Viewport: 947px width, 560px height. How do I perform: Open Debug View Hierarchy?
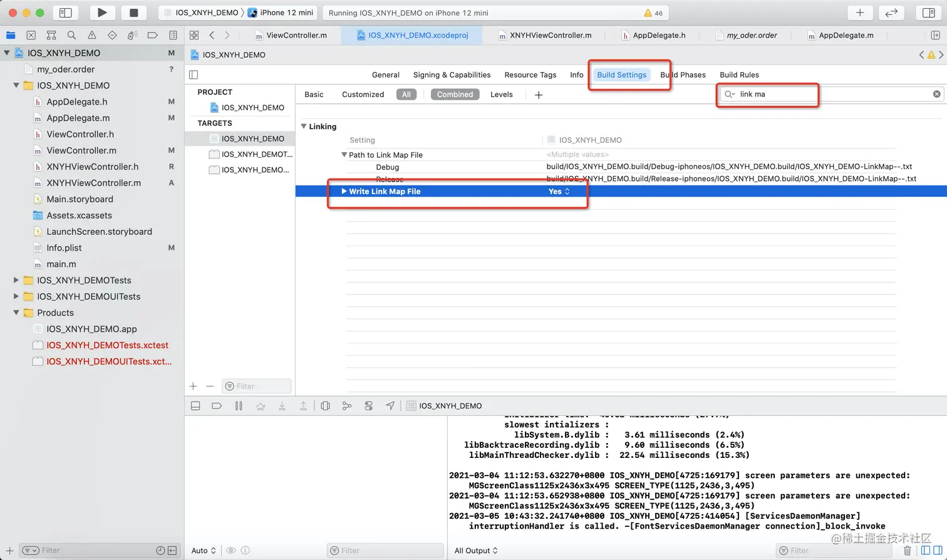(x=325, y=406)
